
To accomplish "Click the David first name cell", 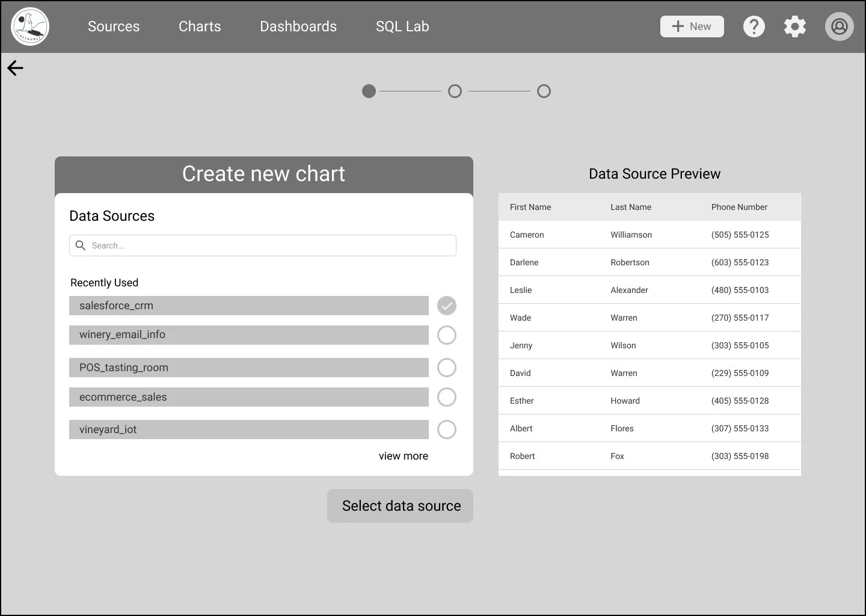I will pos(520,373).
